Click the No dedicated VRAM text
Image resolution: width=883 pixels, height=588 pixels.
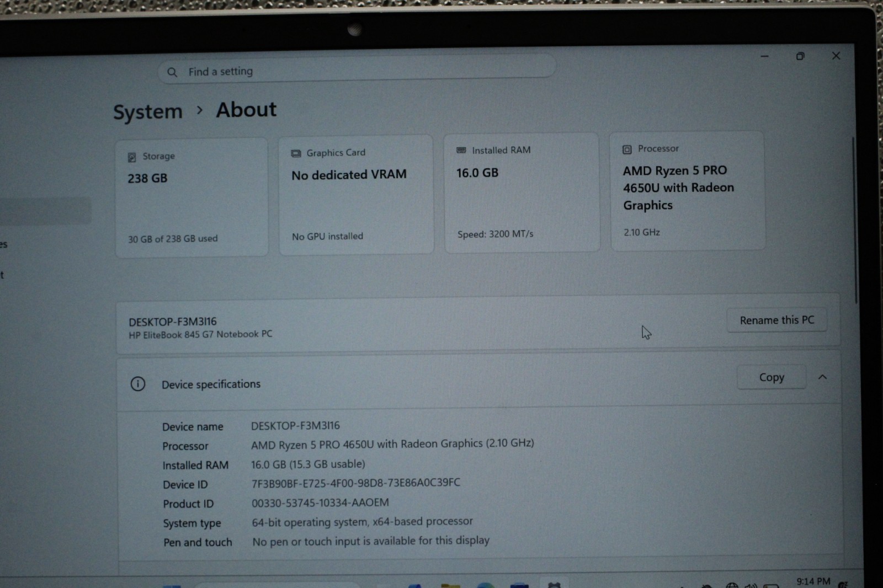[x=349, y=174]
